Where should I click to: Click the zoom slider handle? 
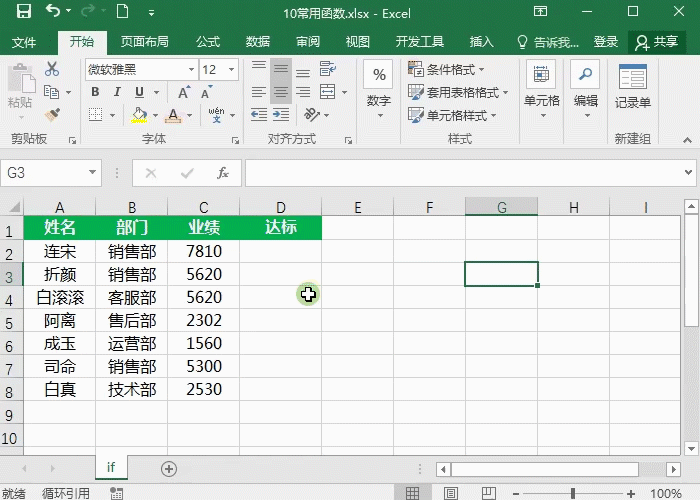coord(573,494)
